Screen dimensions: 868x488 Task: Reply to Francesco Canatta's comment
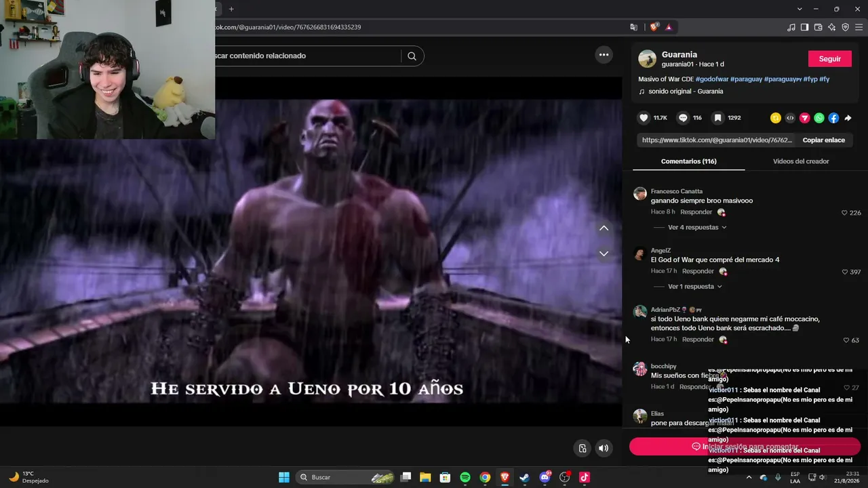[x=696, y=212]
